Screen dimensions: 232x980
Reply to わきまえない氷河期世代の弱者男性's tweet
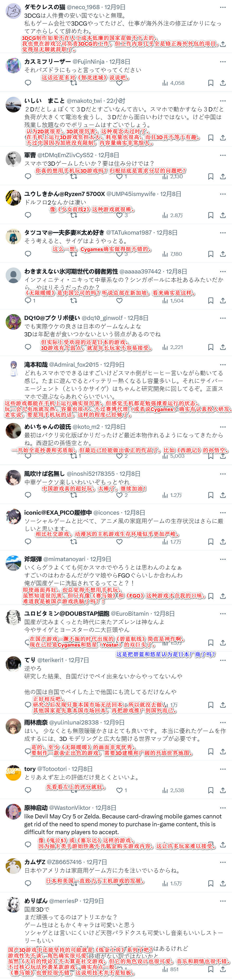point(28,301)
